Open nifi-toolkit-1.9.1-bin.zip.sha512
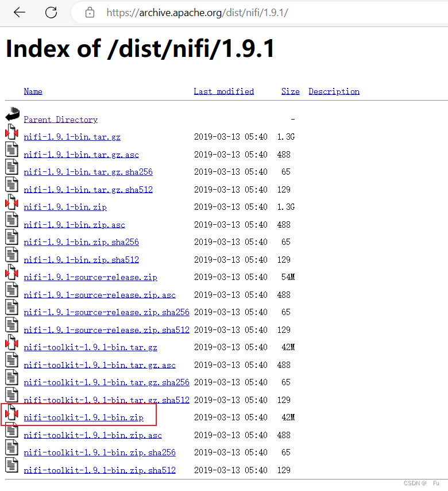 100,470
